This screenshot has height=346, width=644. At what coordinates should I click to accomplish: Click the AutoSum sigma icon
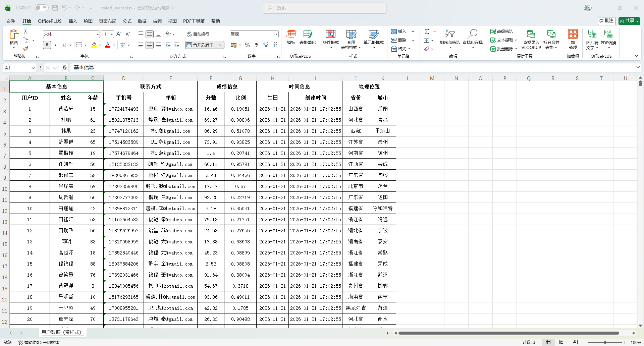click(x=427, y=32)
